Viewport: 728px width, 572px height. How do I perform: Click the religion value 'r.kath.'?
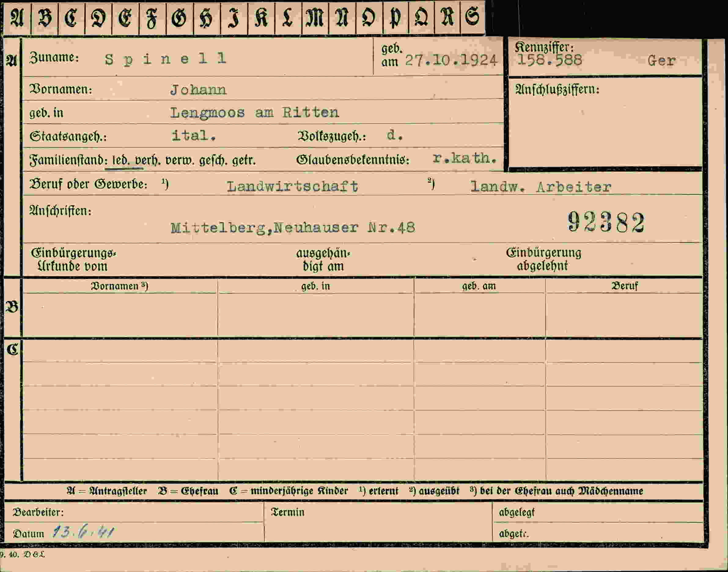[x=464, y=158]
